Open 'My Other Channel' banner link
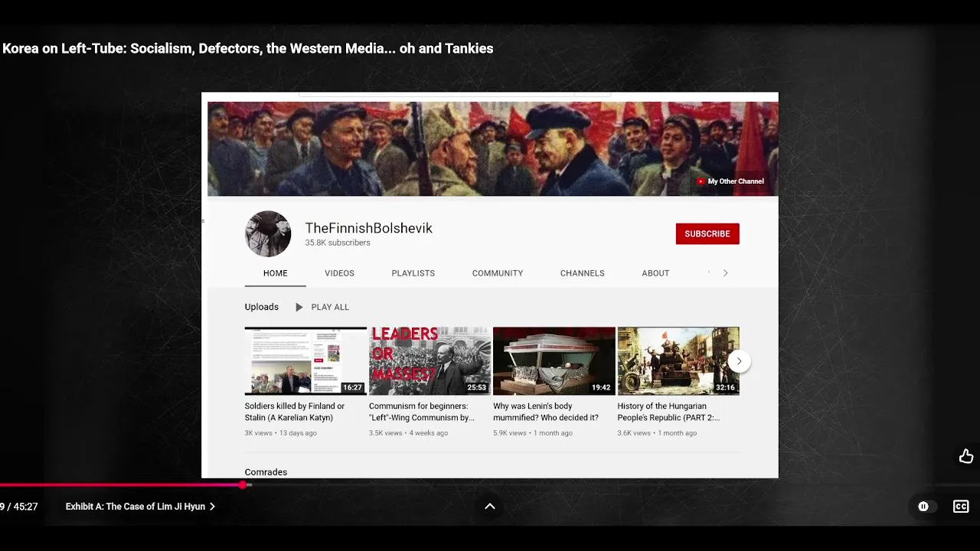The height and width of the screenshot is (551, 980). (x=730, y=181)
